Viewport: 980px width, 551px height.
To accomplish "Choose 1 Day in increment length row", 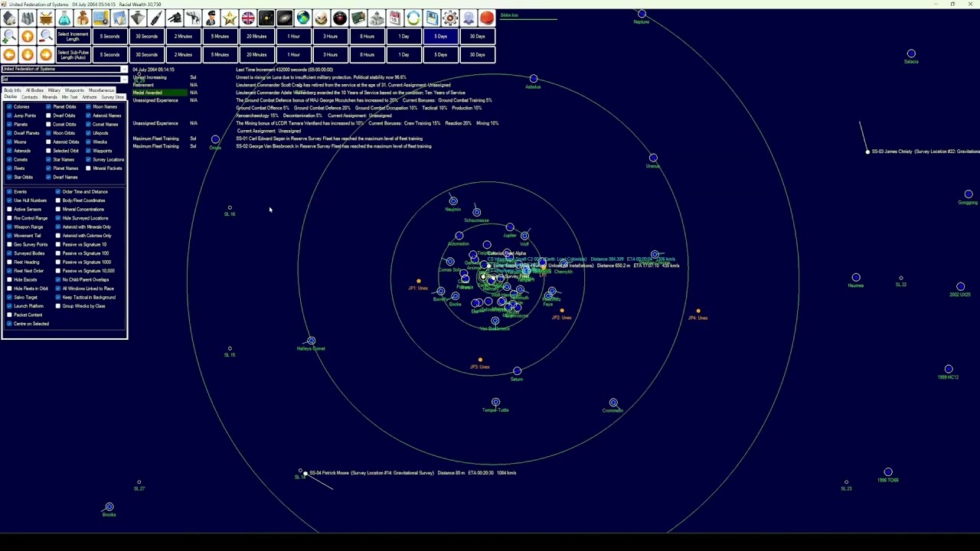I will [x=403, y=36].
